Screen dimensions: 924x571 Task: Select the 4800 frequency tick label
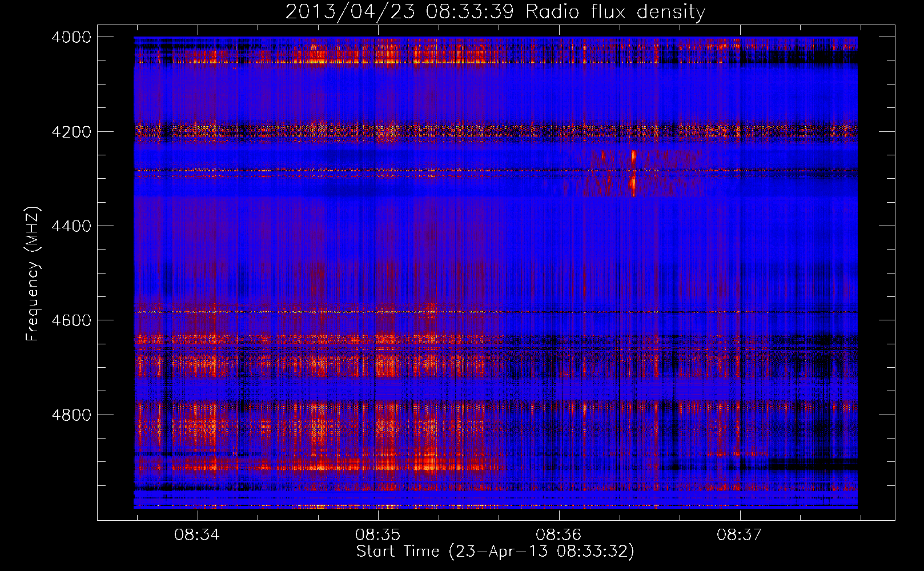[x=71, y=415]
